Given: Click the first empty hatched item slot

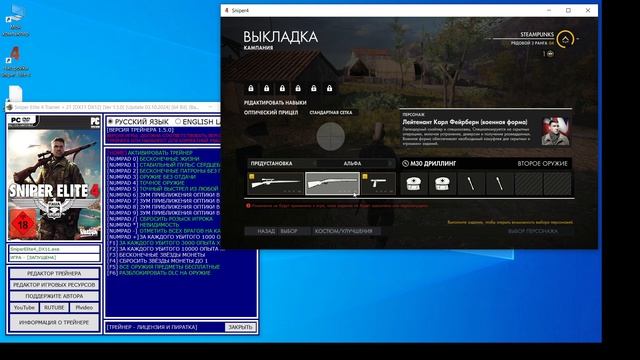Looking at the screenshot, I should click(528, 184).
